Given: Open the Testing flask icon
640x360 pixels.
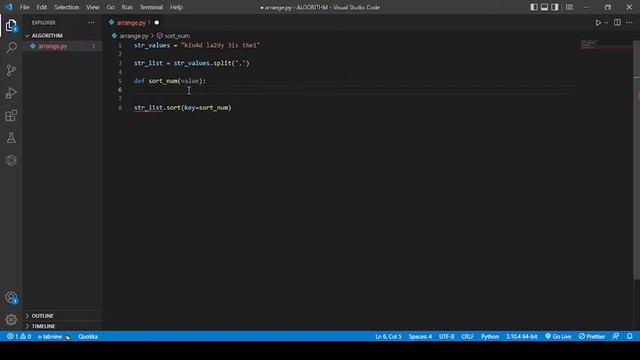Looking at the screenshot, I should [x=11, y=138].
